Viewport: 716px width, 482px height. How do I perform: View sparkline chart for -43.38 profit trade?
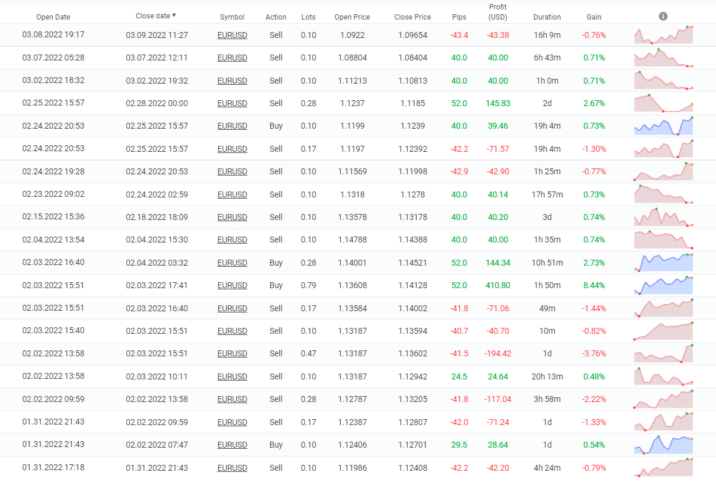tap(663, 35)
